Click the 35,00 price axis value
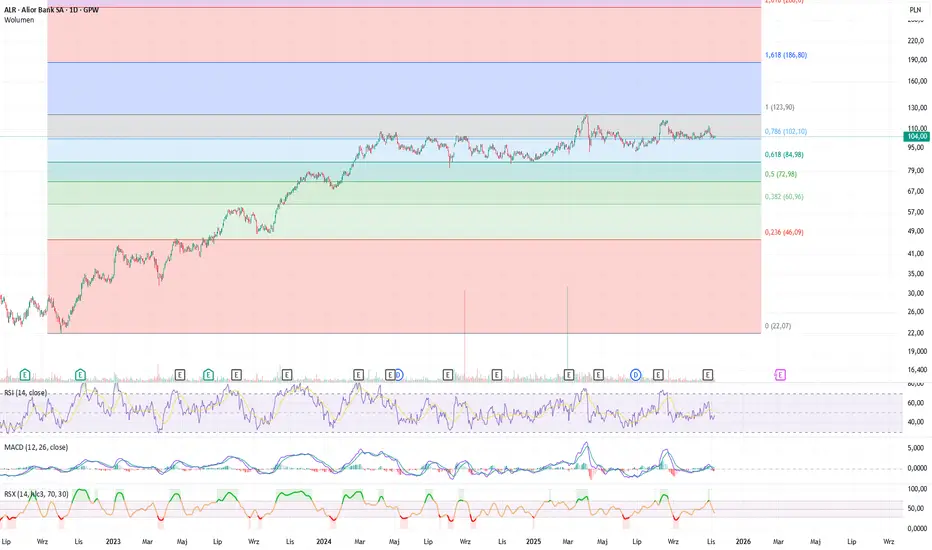The image size is (932, 550). click(916, 274)
